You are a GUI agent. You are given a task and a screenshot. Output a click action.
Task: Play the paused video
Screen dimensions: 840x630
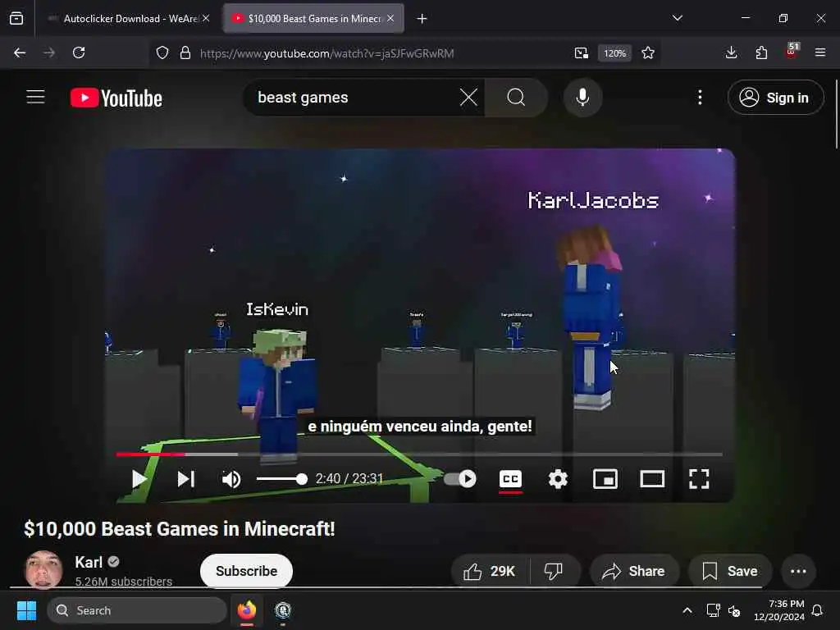tap(139, 479)
